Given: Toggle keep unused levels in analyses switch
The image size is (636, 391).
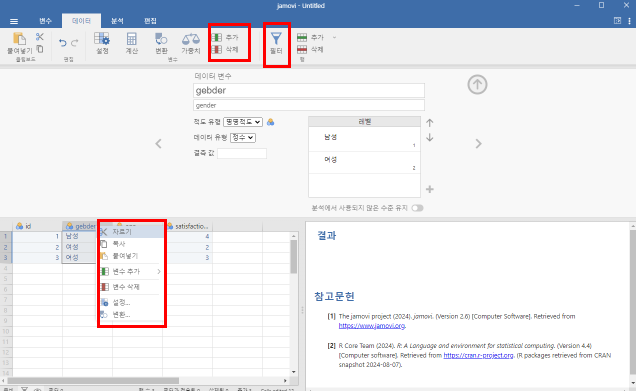Looking at the screenshot, I should point(417,208).
